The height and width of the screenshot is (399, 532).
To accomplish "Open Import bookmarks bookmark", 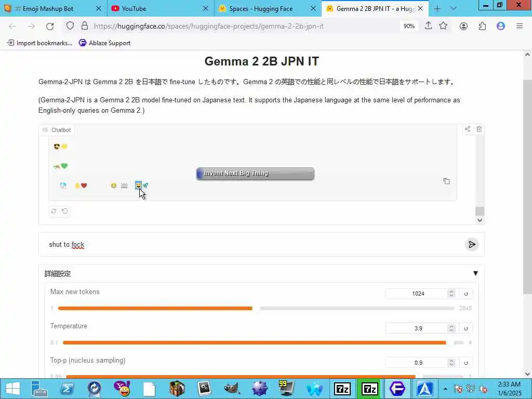I will click(x=39, y=43).
